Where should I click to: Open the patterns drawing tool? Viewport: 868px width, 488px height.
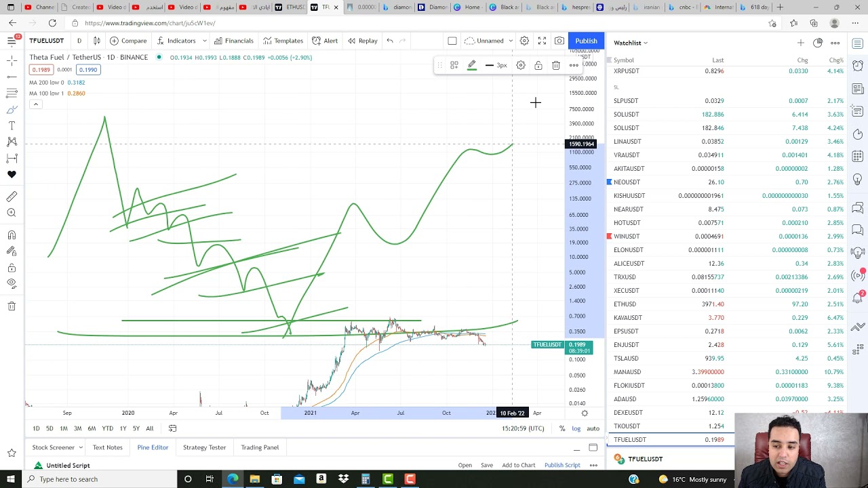pos(12,142)
